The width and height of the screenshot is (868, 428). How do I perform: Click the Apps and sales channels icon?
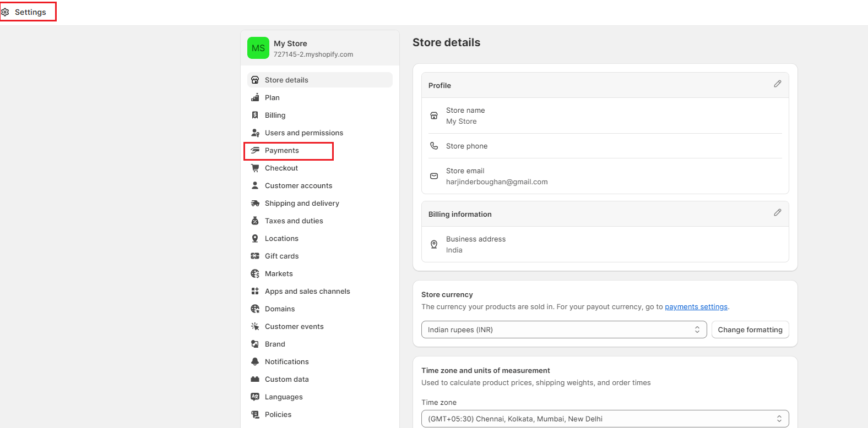[255, 291]
